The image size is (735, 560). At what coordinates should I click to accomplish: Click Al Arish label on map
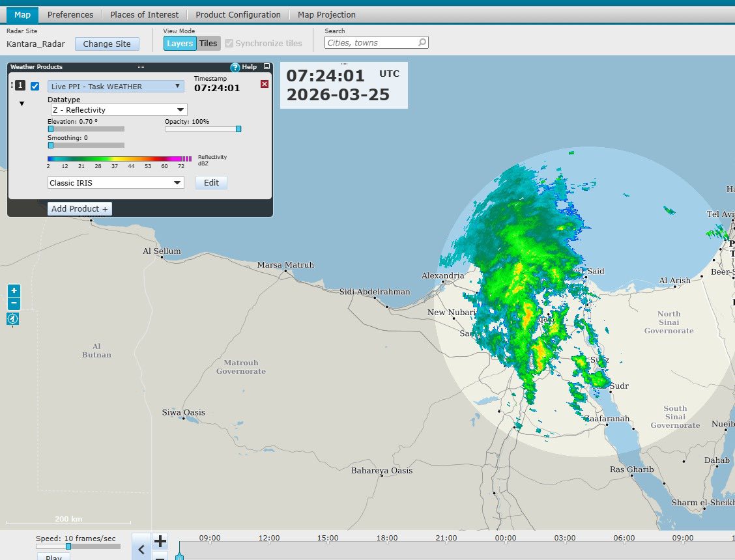pos(674,280)
